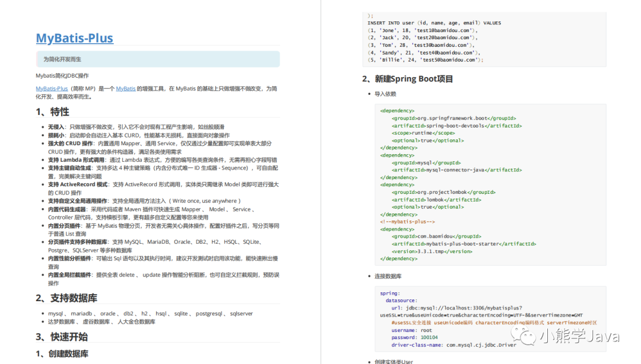Click the '强大的 CRUD 操作' bullet

pyautogui.click(x=160, y=148)
